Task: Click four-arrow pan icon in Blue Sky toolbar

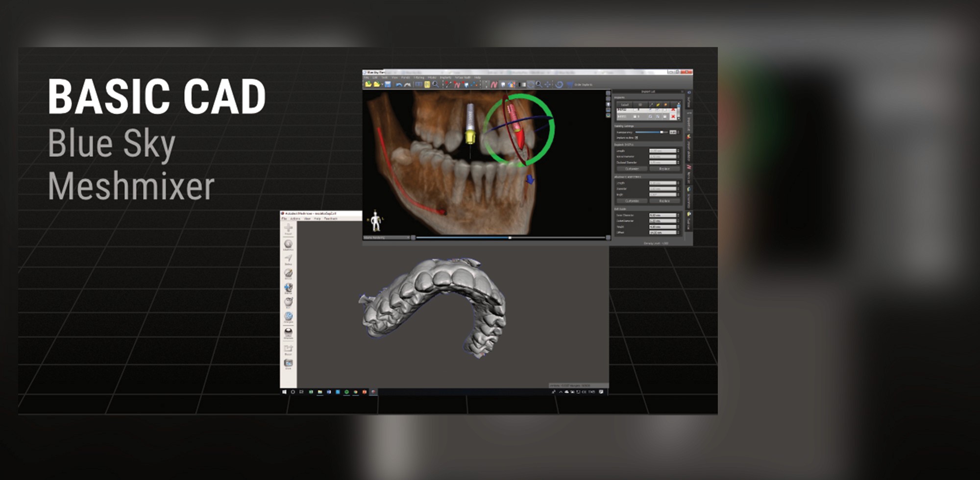Action: [x=547, y=84]
